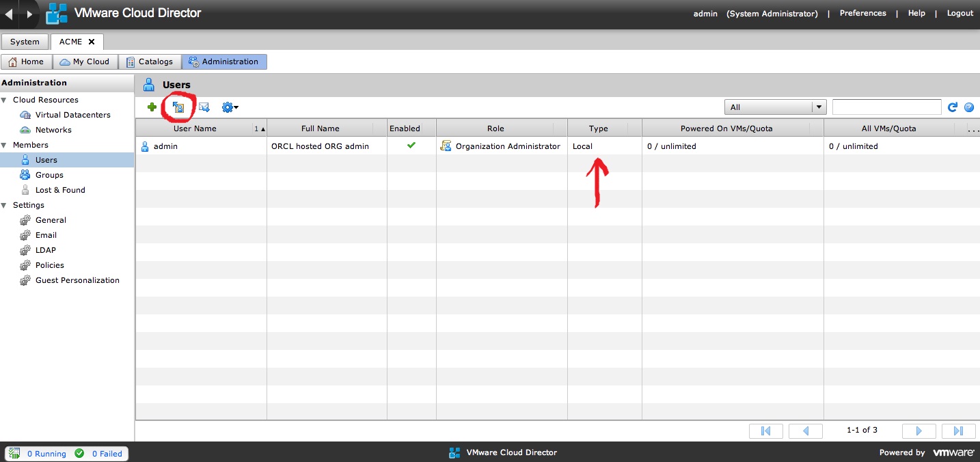Select the Administration tab
Screen dimensions: 980x462
click(224, 62)
